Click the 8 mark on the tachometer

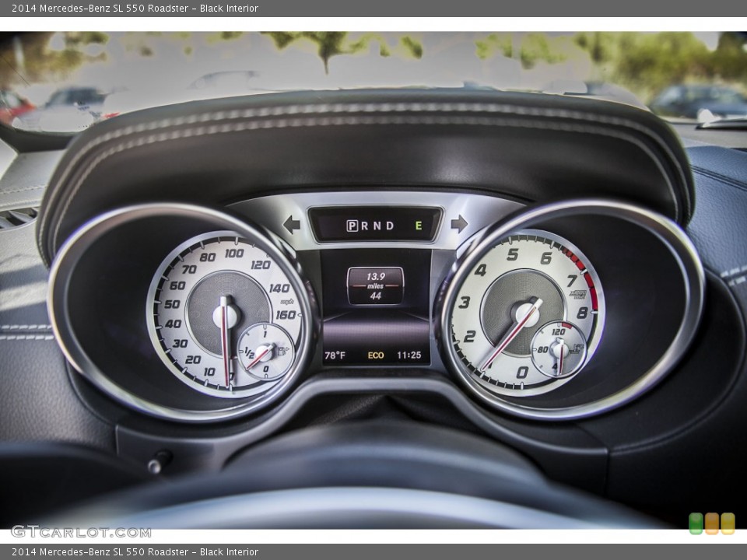582,313
